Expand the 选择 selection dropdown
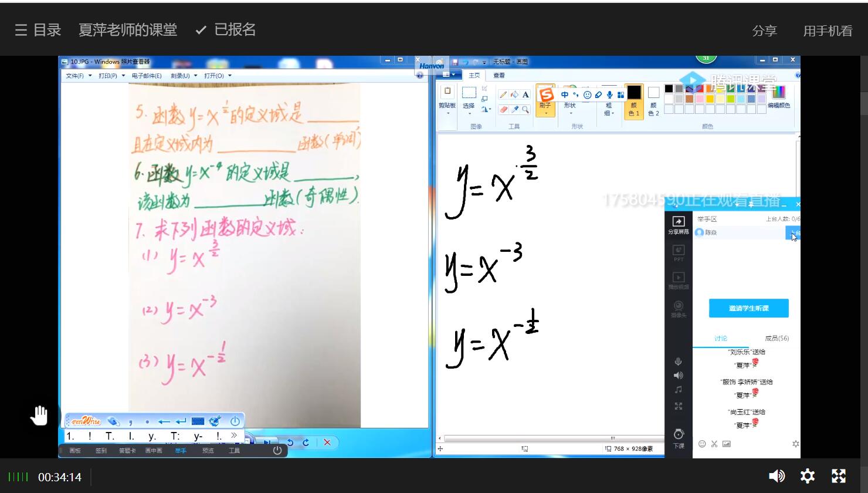The height and width of the screenshot is (493, 868). coord(469,113)
